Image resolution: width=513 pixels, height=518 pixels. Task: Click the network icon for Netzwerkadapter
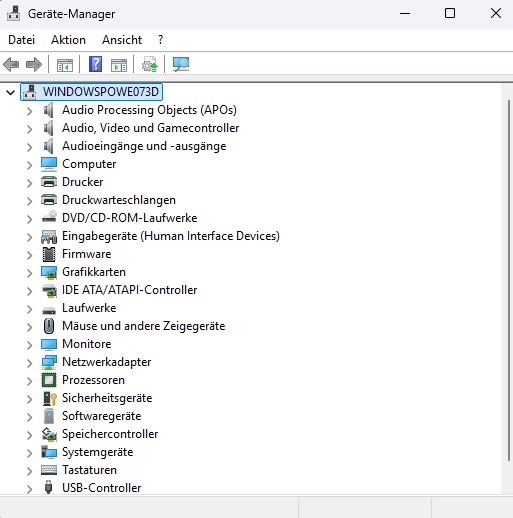coord(49,362)
